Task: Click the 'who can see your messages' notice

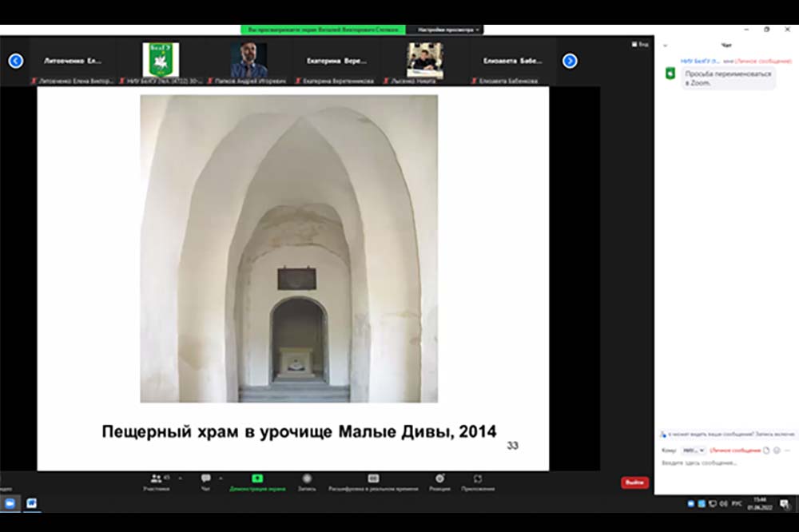Action: click(x=727, y=435)
